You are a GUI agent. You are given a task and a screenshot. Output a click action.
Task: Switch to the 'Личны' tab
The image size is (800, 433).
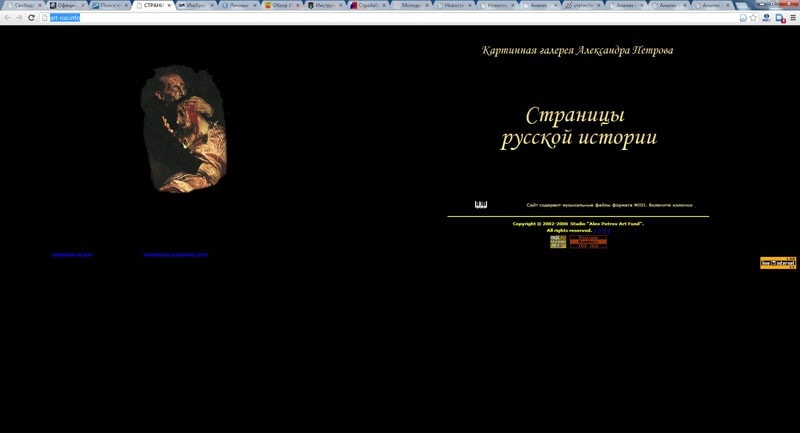(237, 5)
